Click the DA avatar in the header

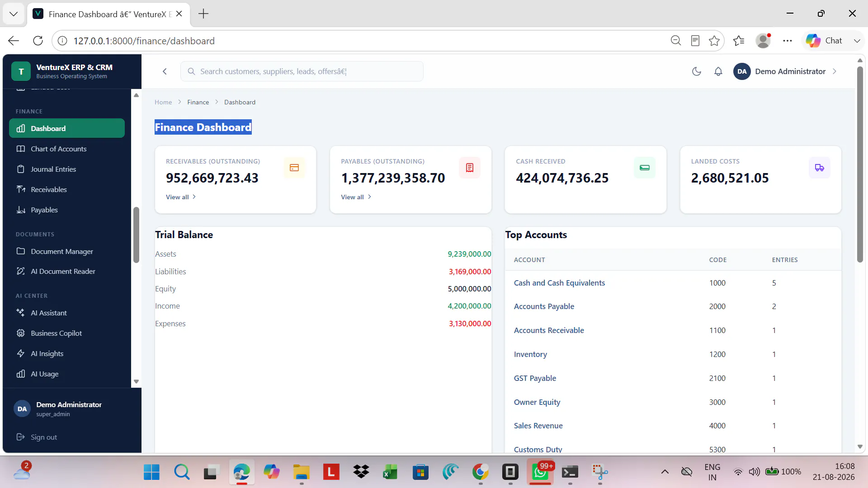742,71
